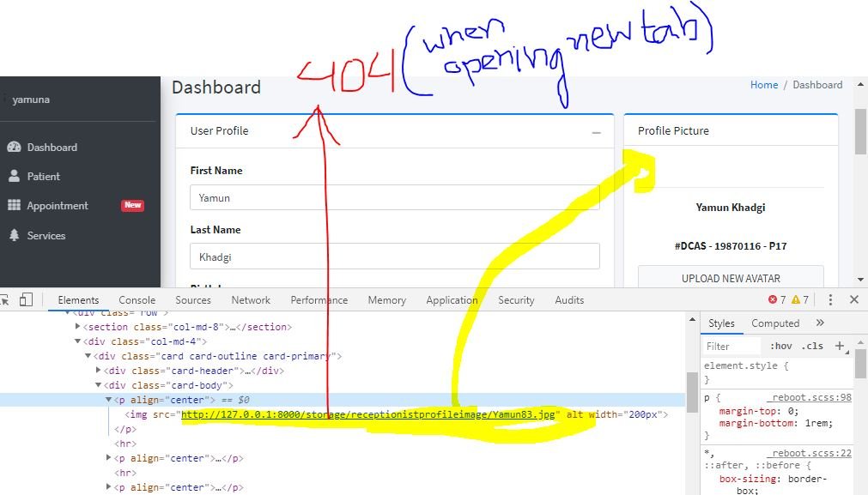This screenshot has height=495, width=868.
Task: Focus the styles Filter field
Action: (x=731, y=347)
